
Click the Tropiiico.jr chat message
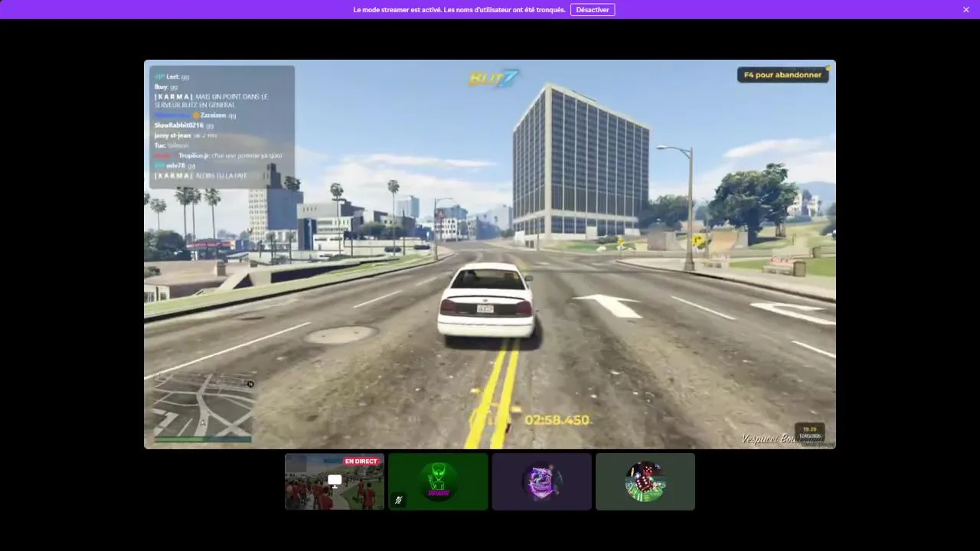(218, 155)
